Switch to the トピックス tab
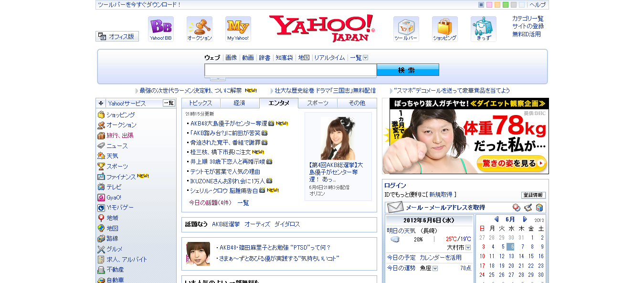The height and width of the screenshot is (283, 644). tap(201, 103)
